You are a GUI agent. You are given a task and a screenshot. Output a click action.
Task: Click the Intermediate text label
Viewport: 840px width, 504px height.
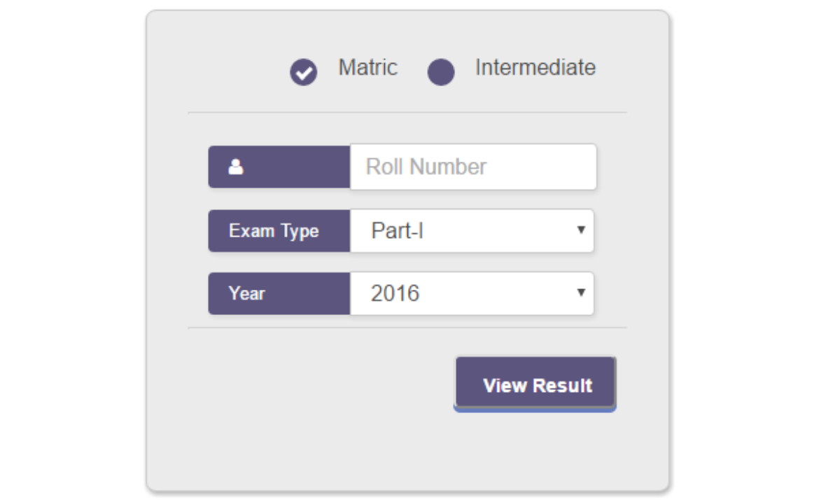(x=535, y=67)
